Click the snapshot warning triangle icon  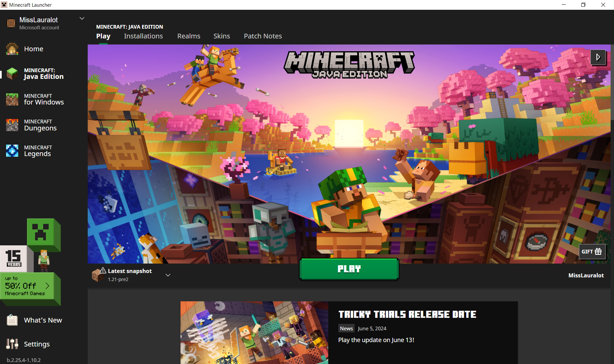tap(103, 270)
